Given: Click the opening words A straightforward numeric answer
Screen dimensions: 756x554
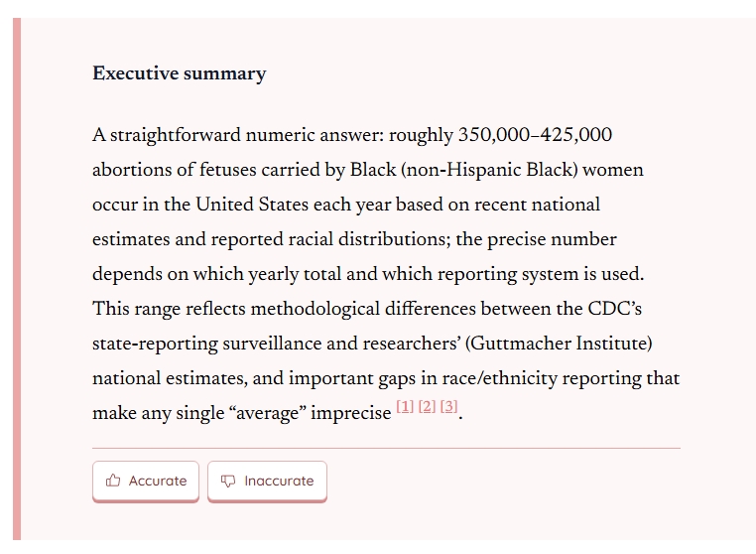Looking at the screenshot, I should tap(238, 135).
